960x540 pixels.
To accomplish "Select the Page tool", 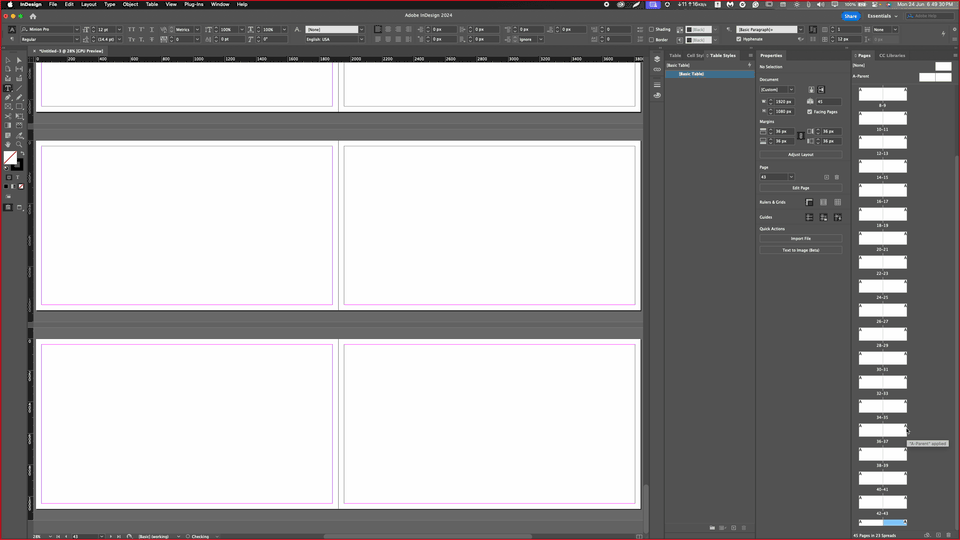I will click(8, 69).
